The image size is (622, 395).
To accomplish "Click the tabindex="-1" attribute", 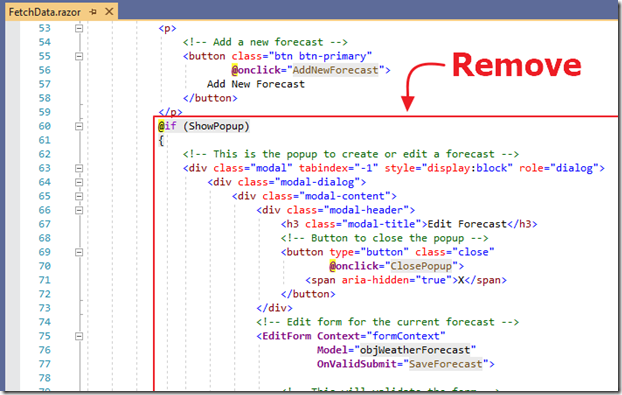I will coord(338,168).
